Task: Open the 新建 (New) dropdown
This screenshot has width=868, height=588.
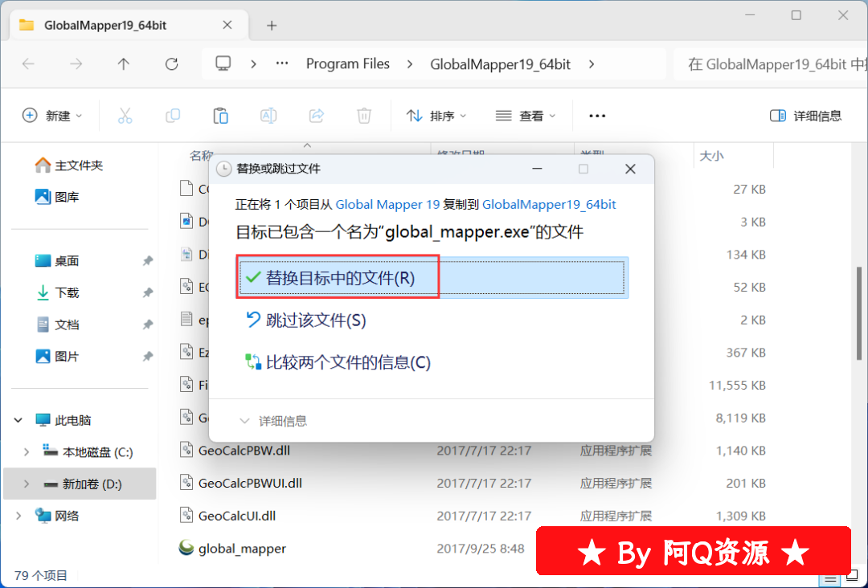Action: tap(52, 116)
